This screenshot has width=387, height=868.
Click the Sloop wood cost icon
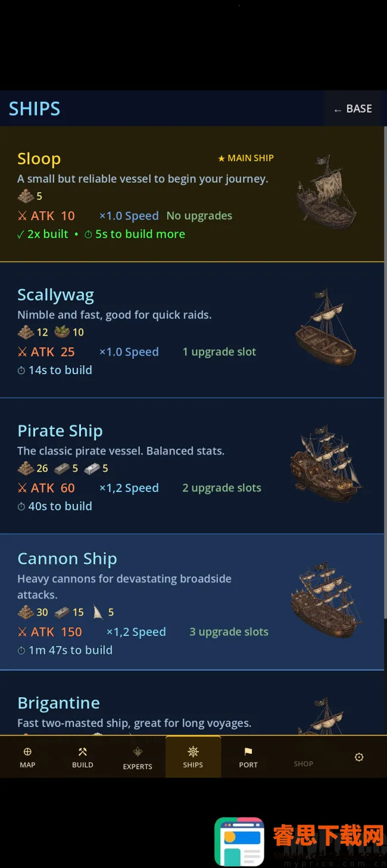[26, 196]
